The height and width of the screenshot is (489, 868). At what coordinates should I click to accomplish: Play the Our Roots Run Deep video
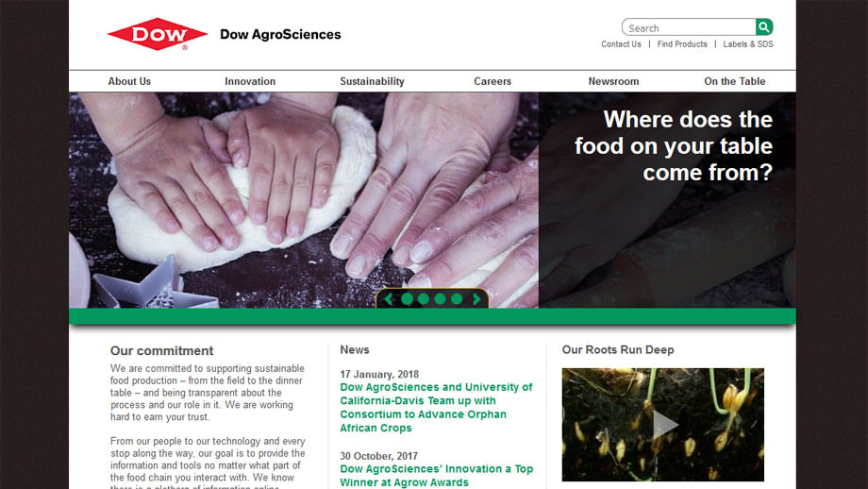pyautogui.click(x=663, y=425)
